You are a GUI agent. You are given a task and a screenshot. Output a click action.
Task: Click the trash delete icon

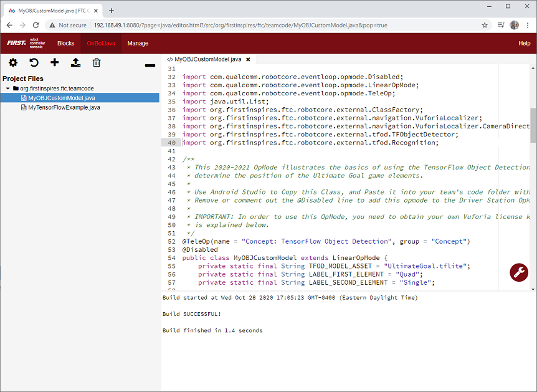pos(97,62)
